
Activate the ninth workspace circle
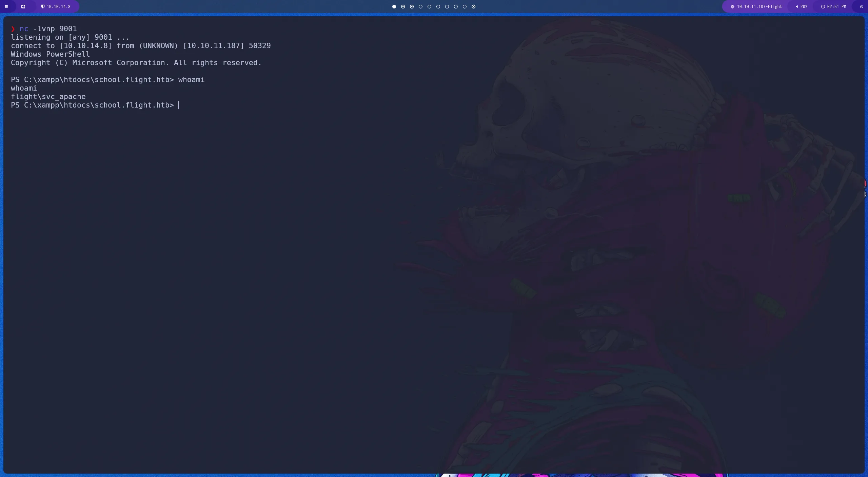point(465,6)
